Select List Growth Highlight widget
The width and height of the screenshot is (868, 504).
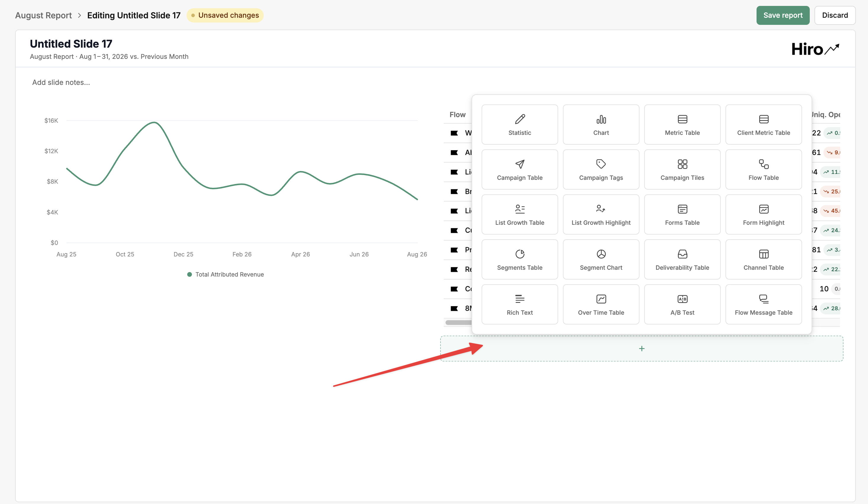click(601, 214)
